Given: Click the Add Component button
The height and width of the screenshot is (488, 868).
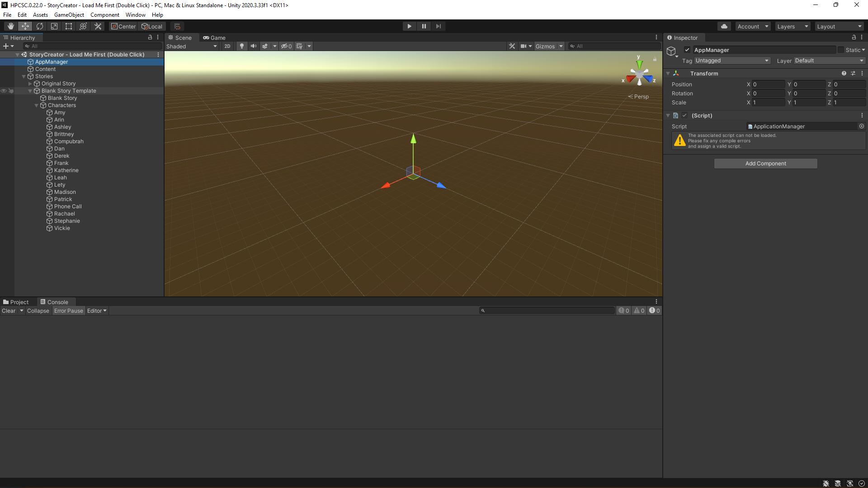Looking at the screenshot, I should pos(765,163).
